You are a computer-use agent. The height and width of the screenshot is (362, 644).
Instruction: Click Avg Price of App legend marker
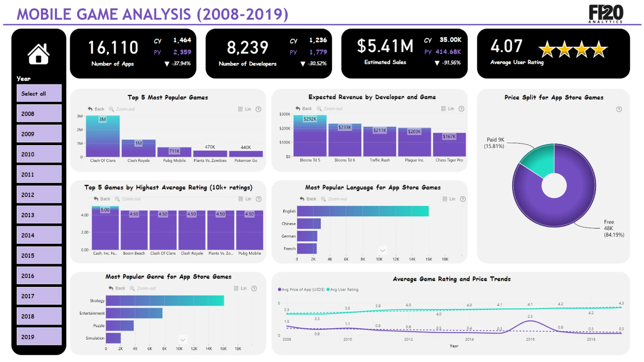pos(279,289)
